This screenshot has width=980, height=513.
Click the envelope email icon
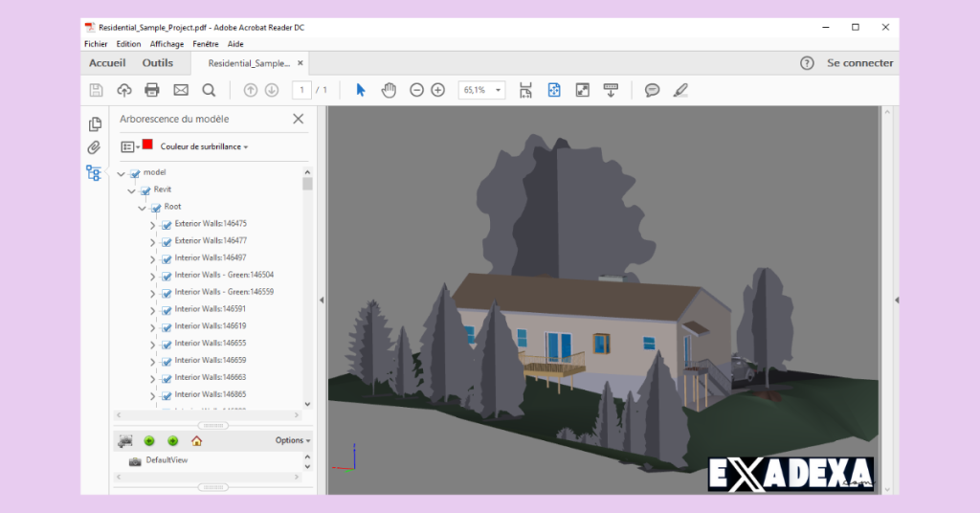pyautogui.click(x=181, y=90)
